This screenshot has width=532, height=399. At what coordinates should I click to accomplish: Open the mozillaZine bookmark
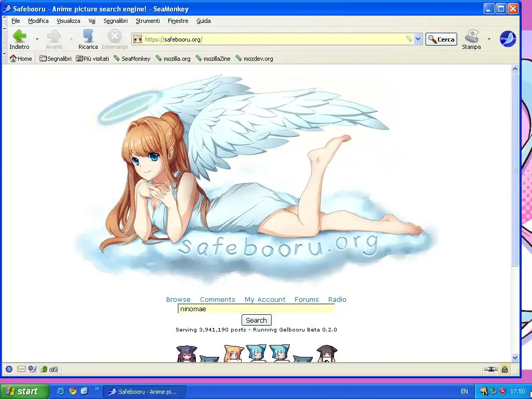(213, 58)
